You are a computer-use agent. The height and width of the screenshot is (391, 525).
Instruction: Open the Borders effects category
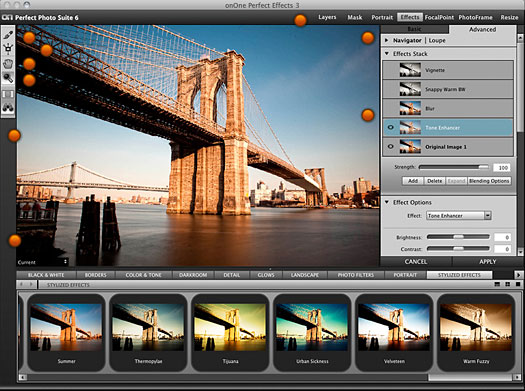pyautogui.click(x=95, y=275)
